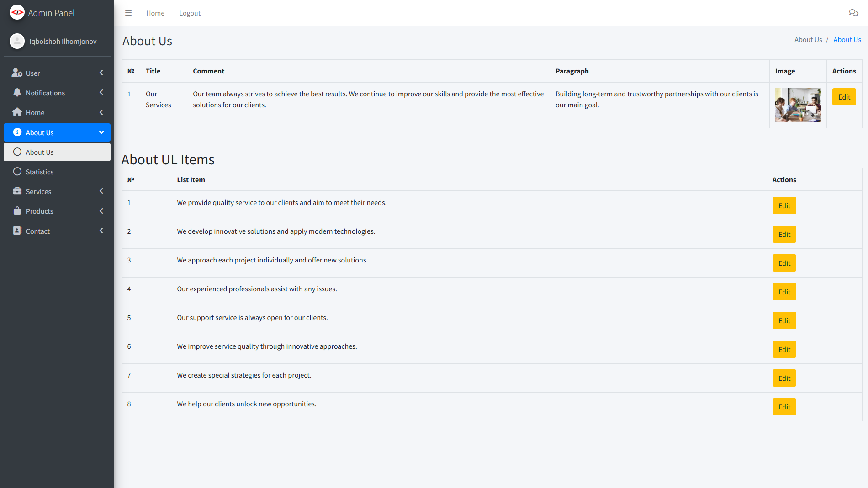The height and width of the screenshot is (488, 868).
Task: Open the Services sidebar menu
Action: pyautogui.click(x=57, y=191)
